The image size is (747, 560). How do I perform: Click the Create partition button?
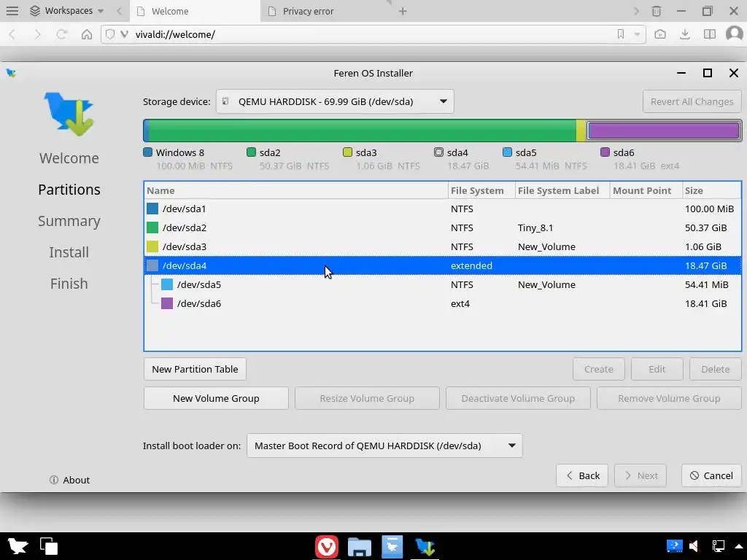(598, 369)
